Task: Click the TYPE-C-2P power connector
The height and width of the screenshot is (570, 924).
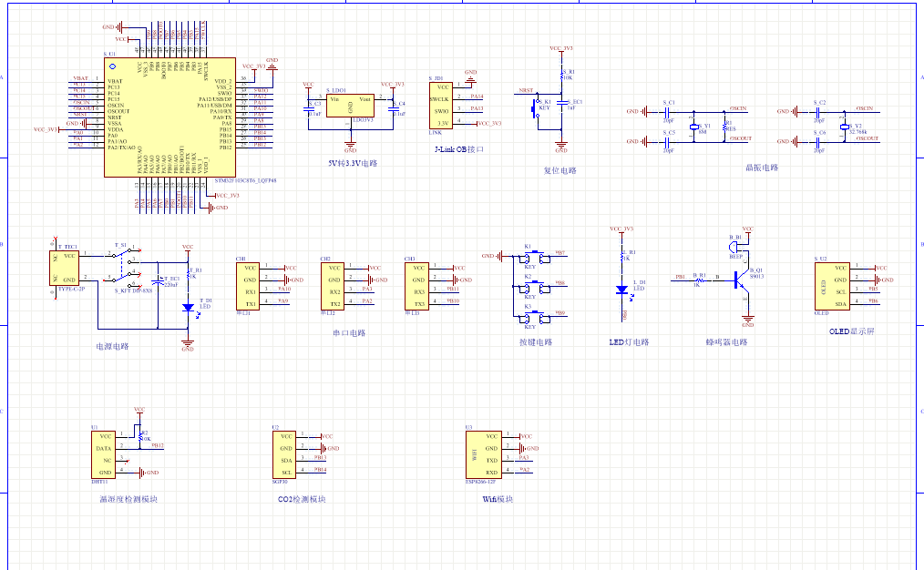Action: pos(66,268)
